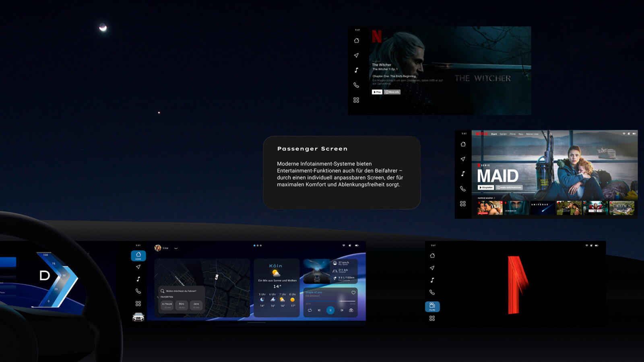This screenshot has height=362, width=644.
Task: Open the 'Crown' thumbnail
Action: coord(622,208)
